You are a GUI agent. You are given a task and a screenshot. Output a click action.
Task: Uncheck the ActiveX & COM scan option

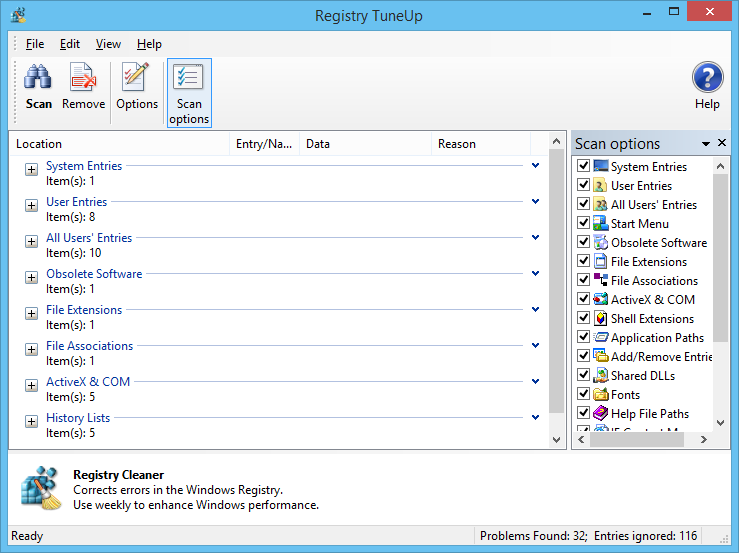pos(583,299)
